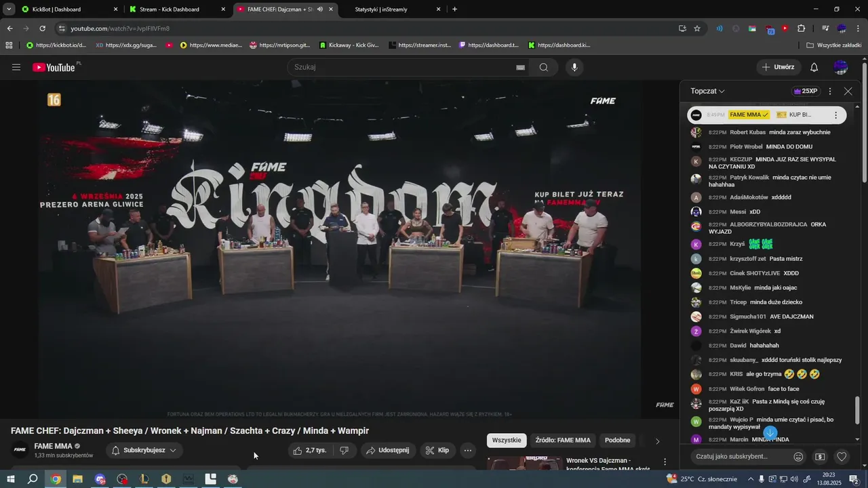Open options for Wronek VS Dajczman video
This screenshot has height=488, width=868.
(665, 462)
